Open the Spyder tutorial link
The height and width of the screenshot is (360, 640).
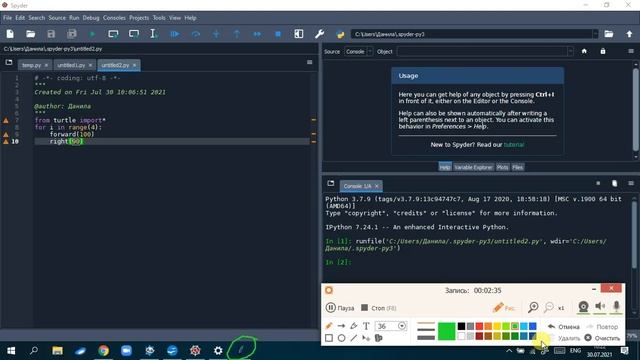514,144
